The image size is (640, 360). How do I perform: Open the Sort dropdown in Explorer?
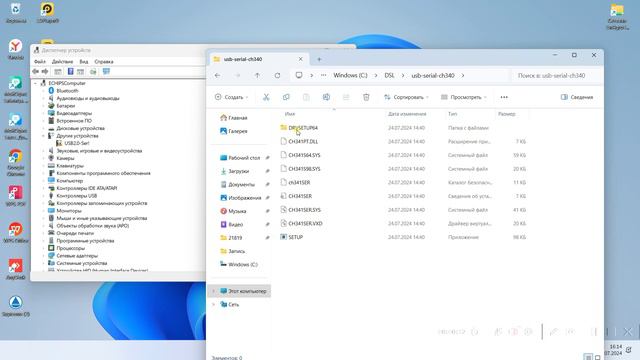[x=406, y=97]
